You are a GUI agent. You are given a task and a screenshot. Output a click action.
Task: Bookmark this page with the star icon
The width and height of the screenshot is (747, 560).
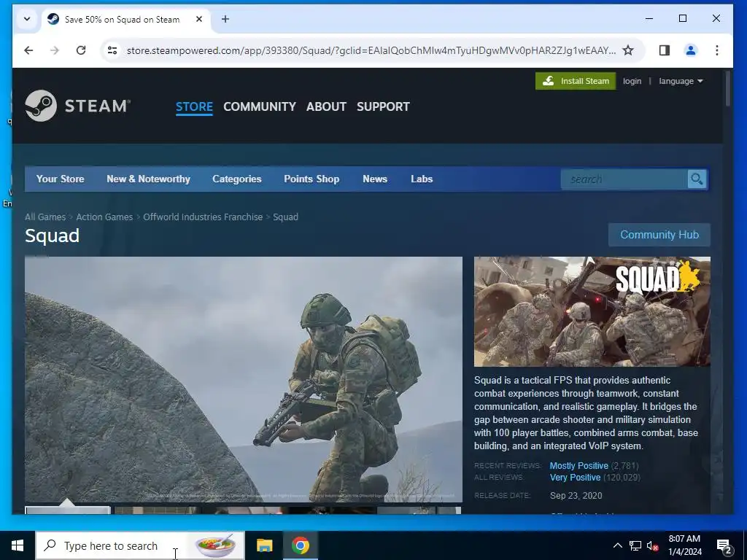click(x=628, y=50)
